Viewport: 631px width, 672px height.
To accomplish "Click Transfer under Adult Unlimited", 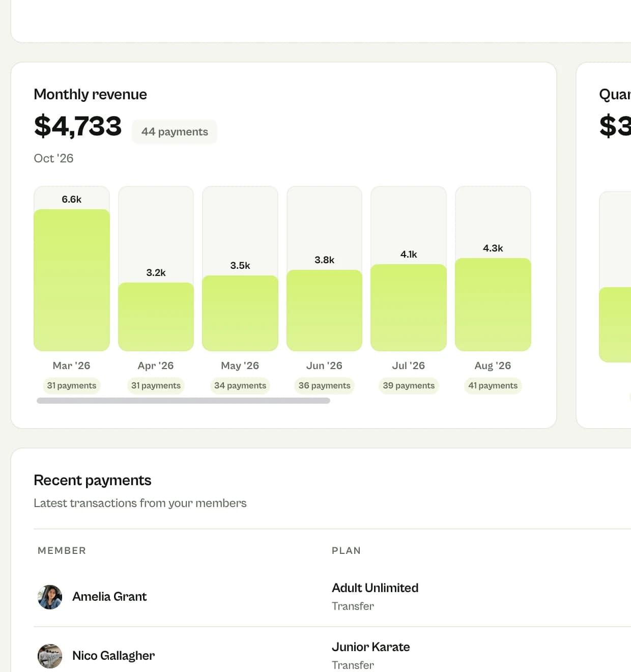I will point(353,606).
